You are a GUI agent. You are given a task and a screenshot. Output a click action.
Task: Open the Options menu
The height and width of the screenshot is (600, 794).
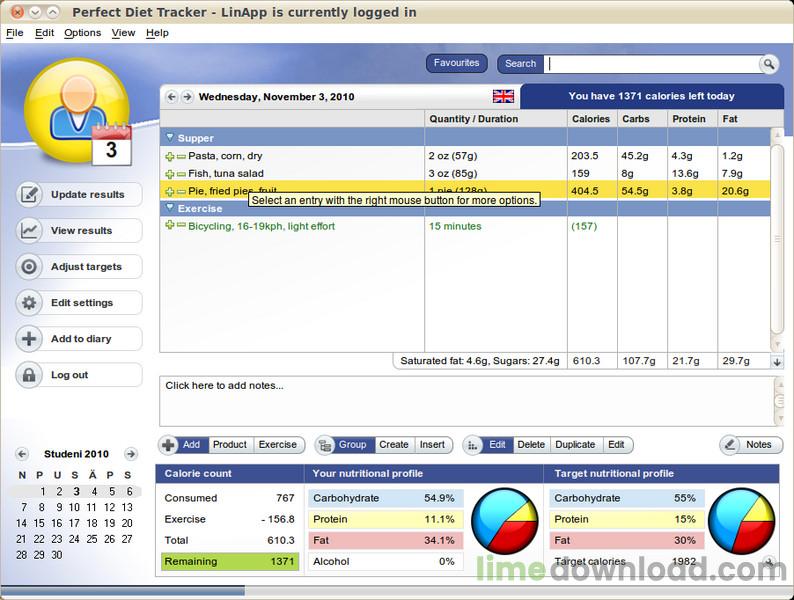[x=83, y=33]
